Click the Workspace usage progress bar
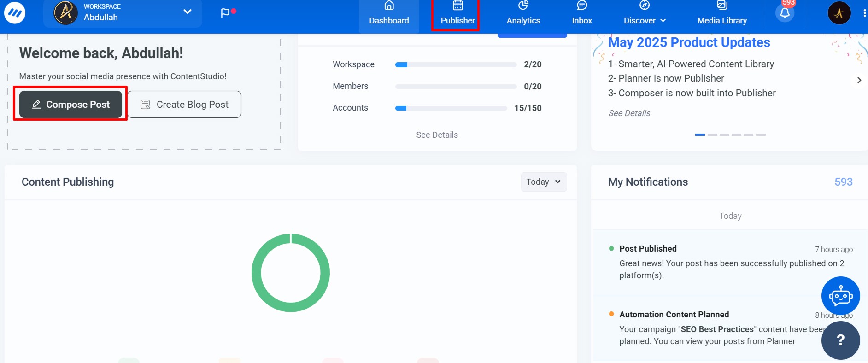This screenshot has width=868, height=363. 456,64
